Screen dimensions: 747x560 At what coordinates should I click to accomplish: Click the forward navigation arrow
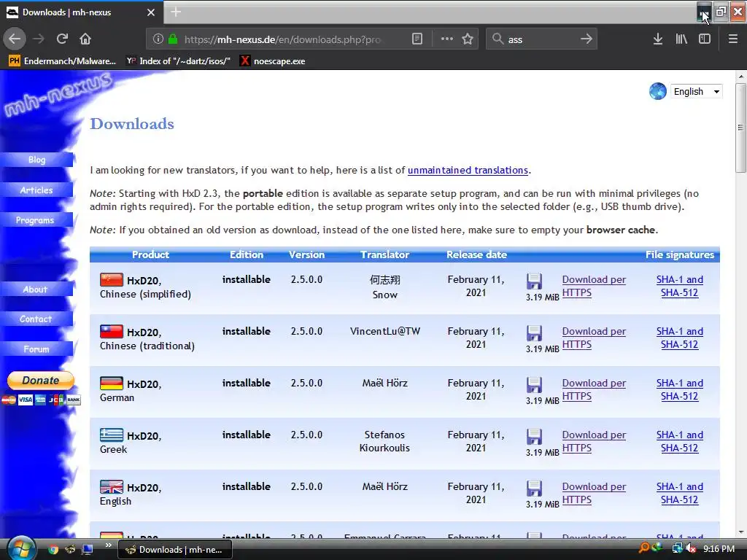[x=39, y=39]
